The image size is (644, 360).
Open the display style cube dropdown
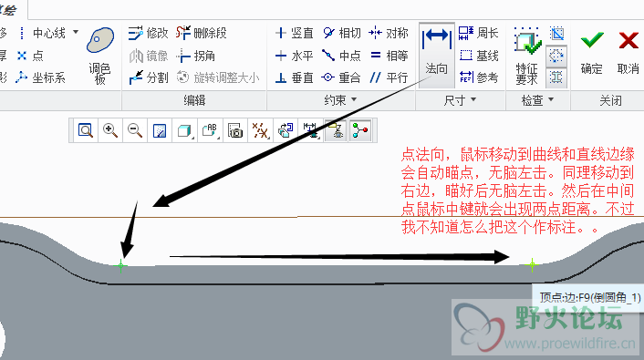(x=185, y=130)
